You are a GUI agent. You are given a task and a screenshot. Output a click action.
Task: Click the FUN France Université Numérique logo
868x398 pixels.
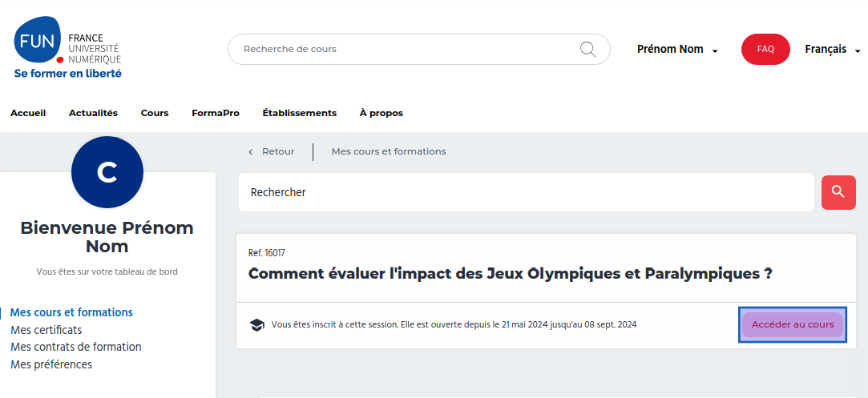(67, 47)
